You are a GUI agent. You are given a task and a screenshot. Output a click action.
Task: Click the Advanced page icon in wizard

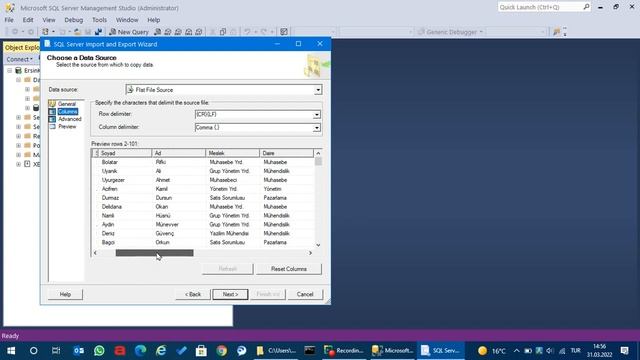(52, 119)
